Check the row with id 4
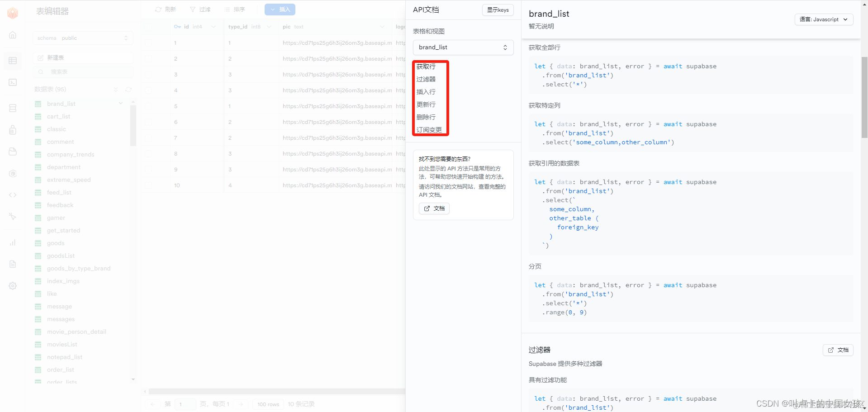Viewport: 868px width, 412px height. click(148, 90)
